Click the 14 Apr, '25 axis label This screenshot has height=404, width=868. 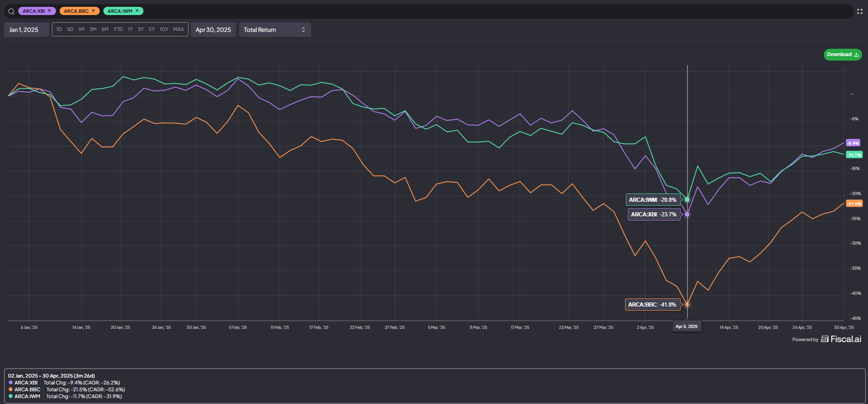[x=729, y=327]
